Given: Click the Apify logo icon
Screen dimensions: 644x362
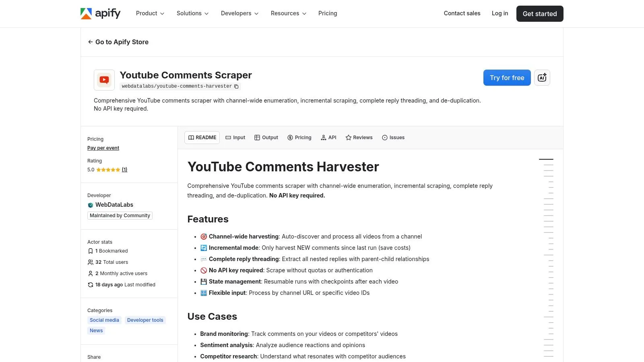Looking at the screenshot, I should (86, 14).
